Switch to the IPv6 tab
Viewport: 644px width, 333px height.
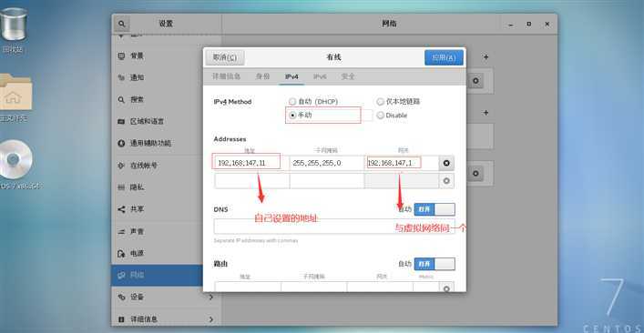pyautogui.click(x=320, y=76)
